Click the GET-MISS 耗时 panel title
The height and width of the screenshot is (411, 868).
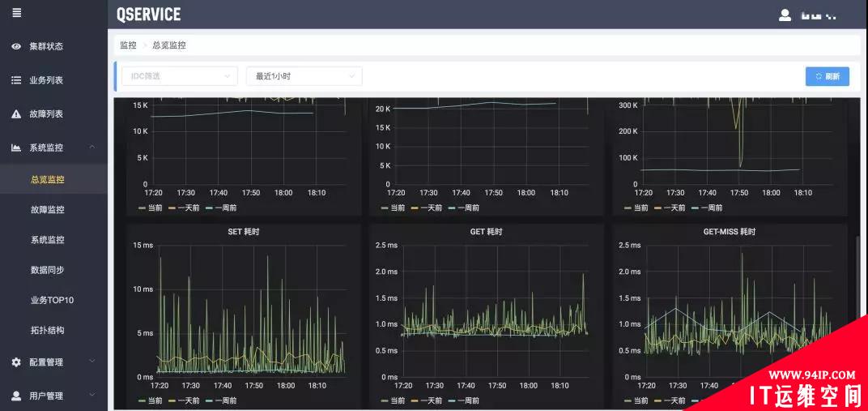coord(729,232)
